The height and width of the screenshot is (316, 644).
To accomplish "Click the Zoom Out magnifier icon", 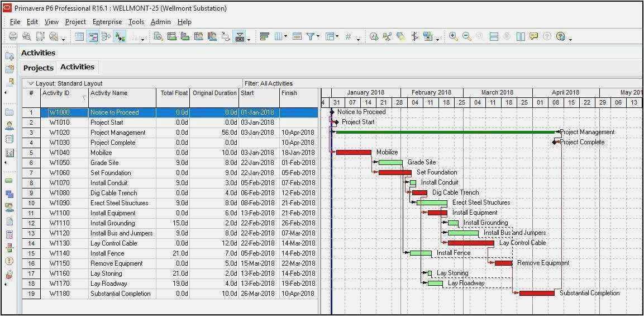I will point(466,36).
